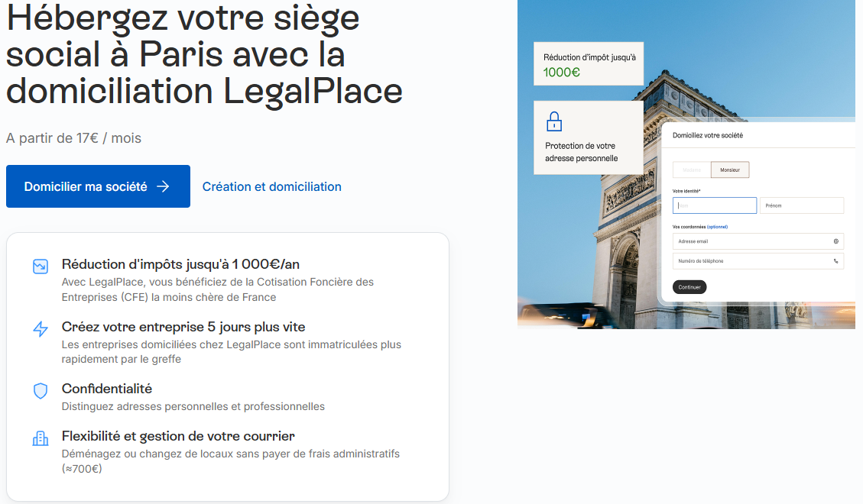863x504 pixels.
Task: Click the email icon in Adresse email field
Action: coord(837,241)
